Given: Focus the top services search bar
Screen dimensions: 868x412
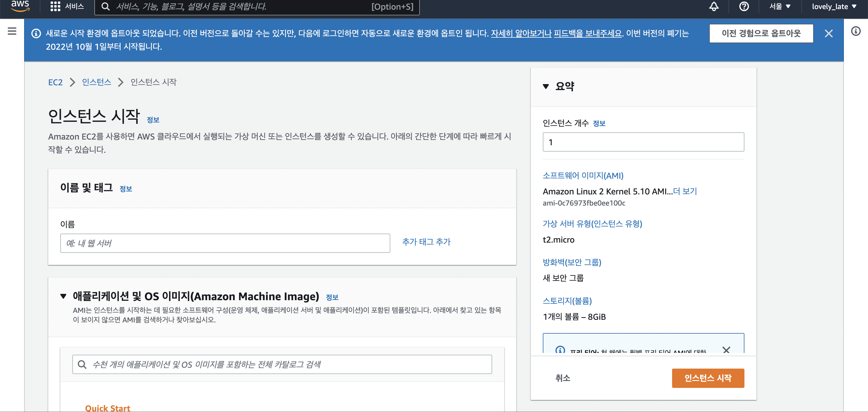Looking at the screenshot, I should [x=257, y=6].
